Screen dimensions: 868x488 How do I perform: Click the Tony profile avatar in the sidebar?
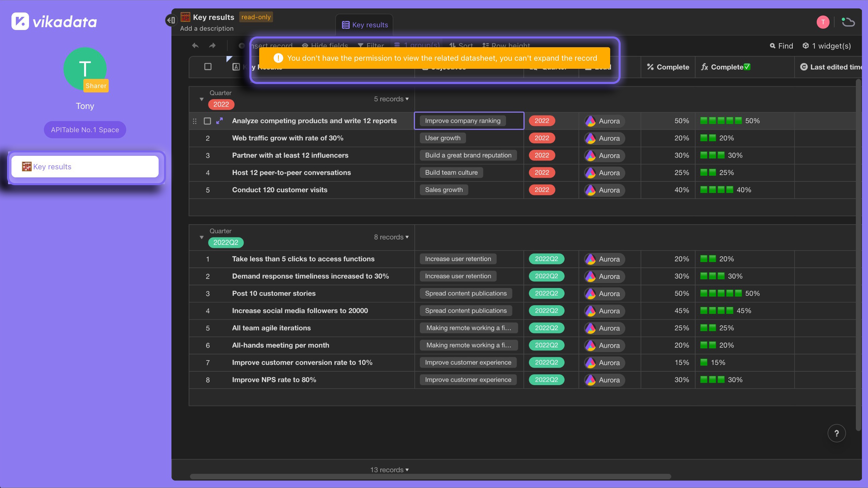pos(85,69)
